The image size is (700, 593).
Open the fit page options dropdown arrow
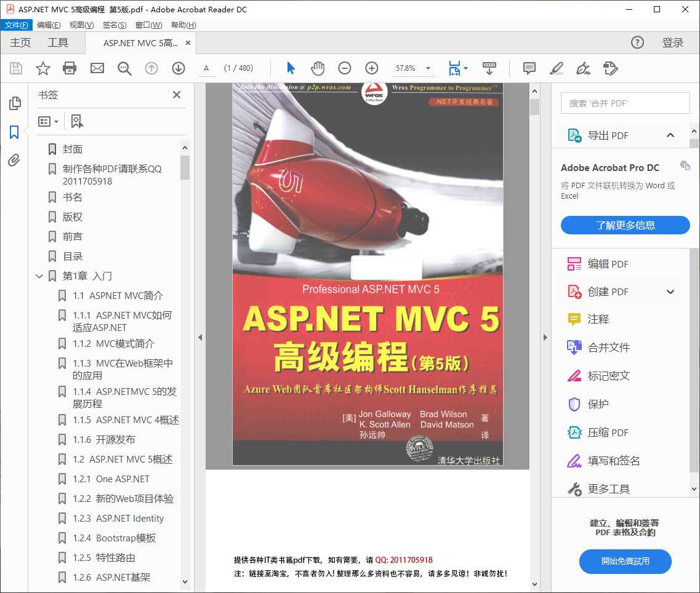tap(465, 68)
